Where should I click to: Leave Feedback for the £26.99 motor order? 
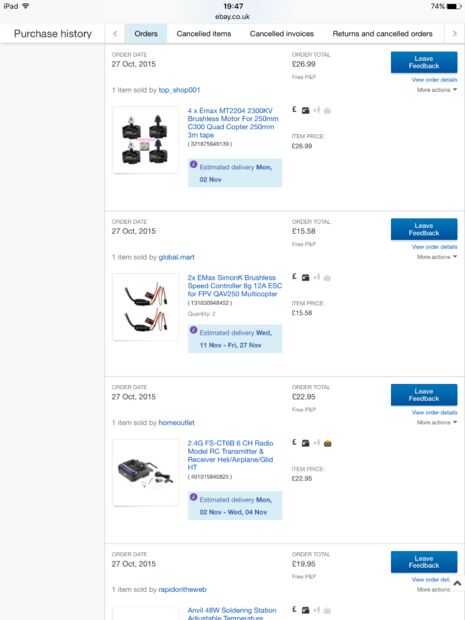point(424,62)
